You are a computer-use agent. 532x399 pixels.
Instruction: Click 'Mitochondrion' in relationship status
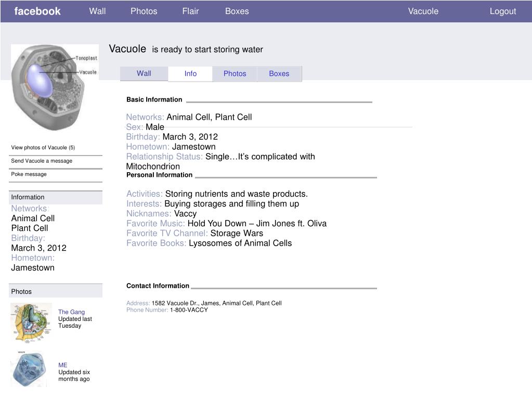153,166
